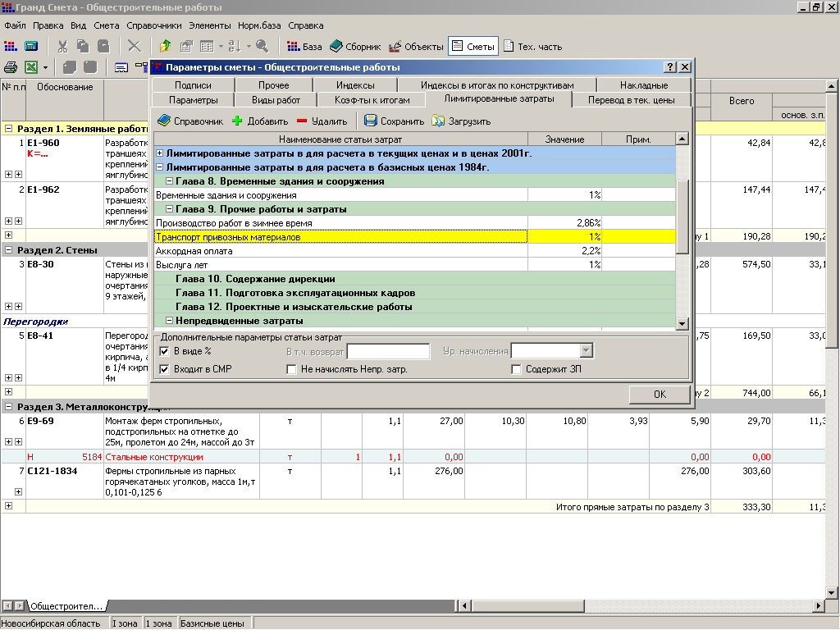Enable 'Не начислять Непр. затр.' checkbox
The width and height of the screenshot is (840, 630).
(291, 369)
